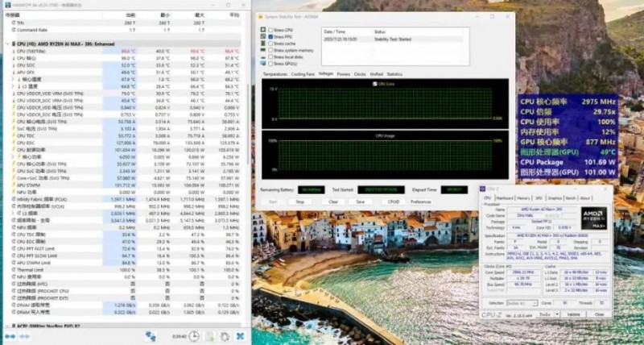Click the Save button in AIDA64
644x345 pixels.
pyautogui.click(x=360, y=202)
